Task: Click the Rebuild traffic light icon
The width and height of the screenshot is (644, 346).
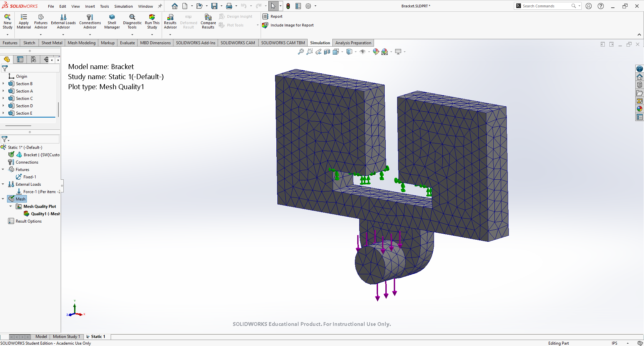Action: coord(288,6)
